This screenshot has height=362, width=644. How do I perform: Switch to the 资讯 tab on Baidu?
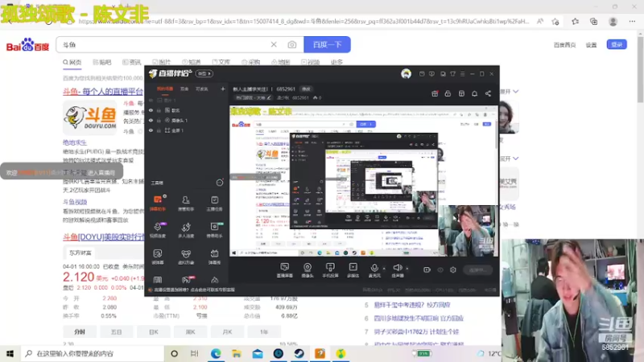tap(132, 62)
